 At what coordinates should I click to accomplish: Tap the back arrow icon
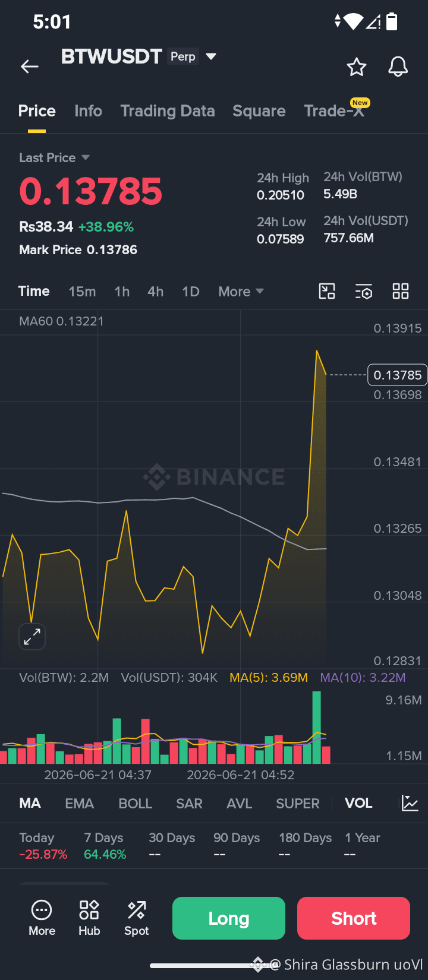click(30, 67)
